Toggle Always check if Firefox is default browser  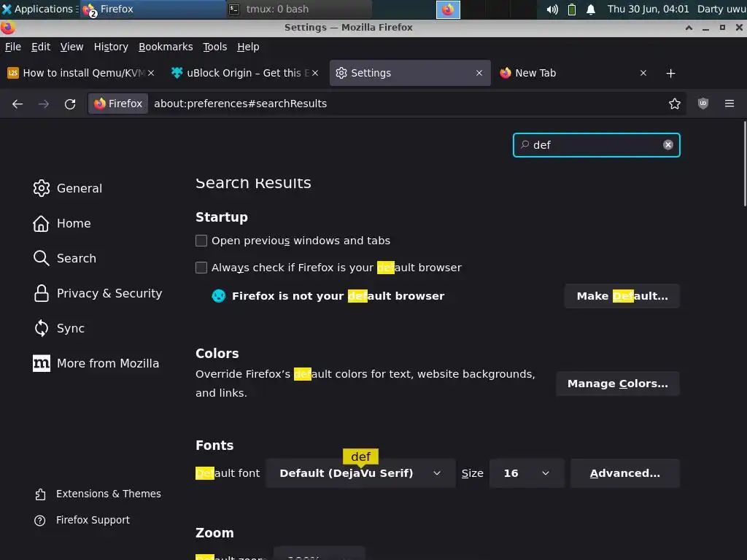click(201, 268)
